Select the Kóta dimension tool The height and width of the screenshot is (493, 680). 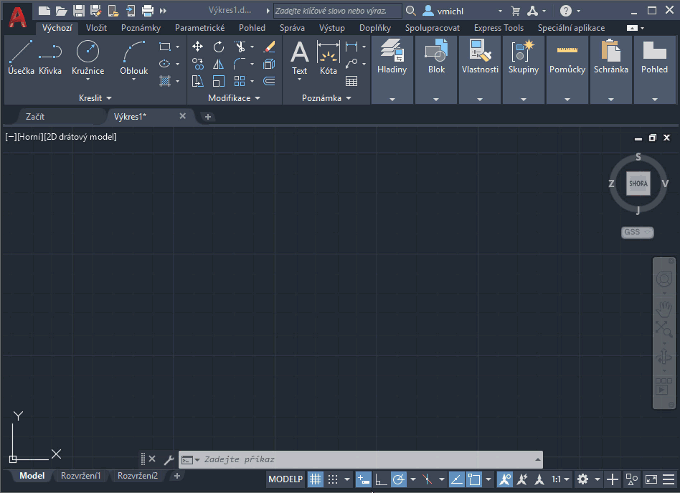328,57
